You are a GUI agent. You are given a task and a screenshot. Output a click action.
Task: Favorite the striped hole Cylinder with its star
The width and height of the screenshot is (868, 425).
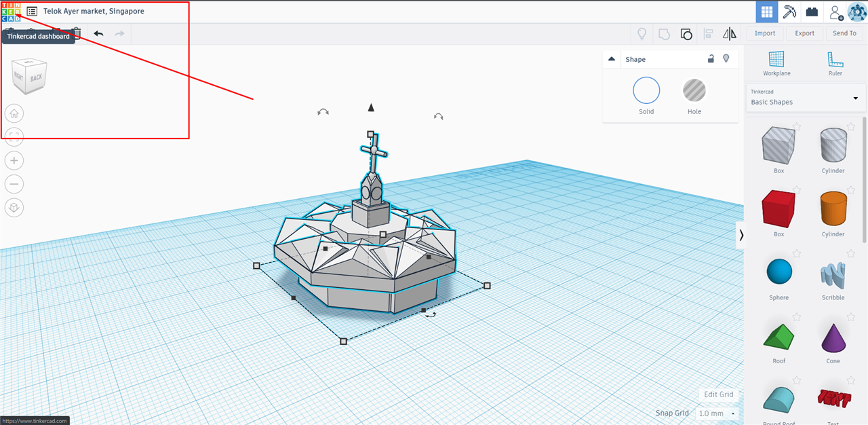(x=850, y=127)
